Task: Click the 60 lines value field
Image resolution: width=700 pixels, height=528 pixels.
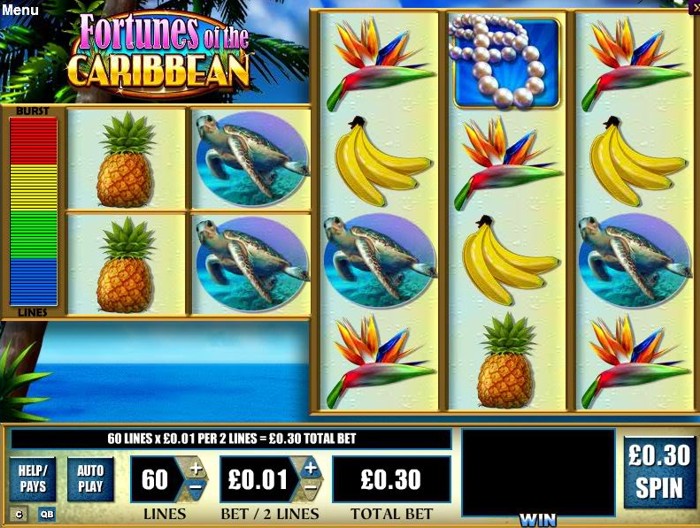Action: coord(155,479)
